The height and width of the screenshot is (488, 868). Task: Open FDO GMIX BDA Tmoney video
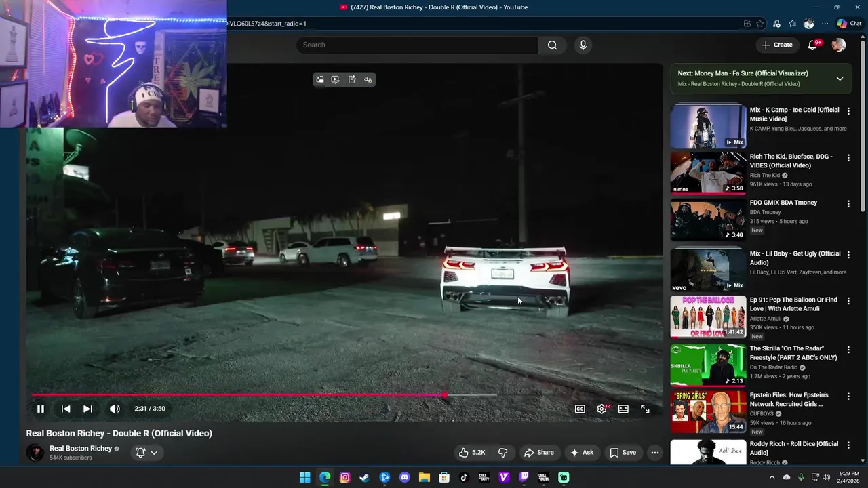point(783,203)
